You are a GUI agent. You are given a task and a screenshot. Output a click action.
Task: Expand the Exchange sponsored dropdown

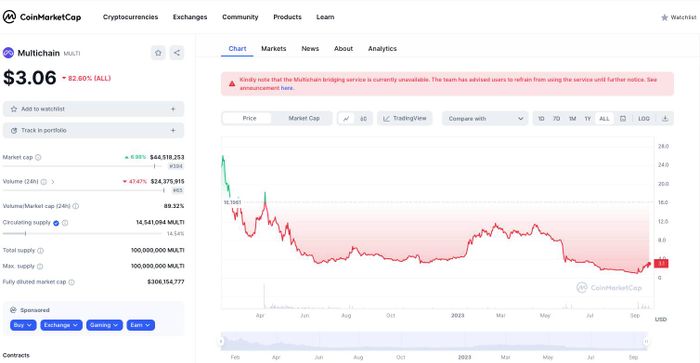[x=61, y=325]
